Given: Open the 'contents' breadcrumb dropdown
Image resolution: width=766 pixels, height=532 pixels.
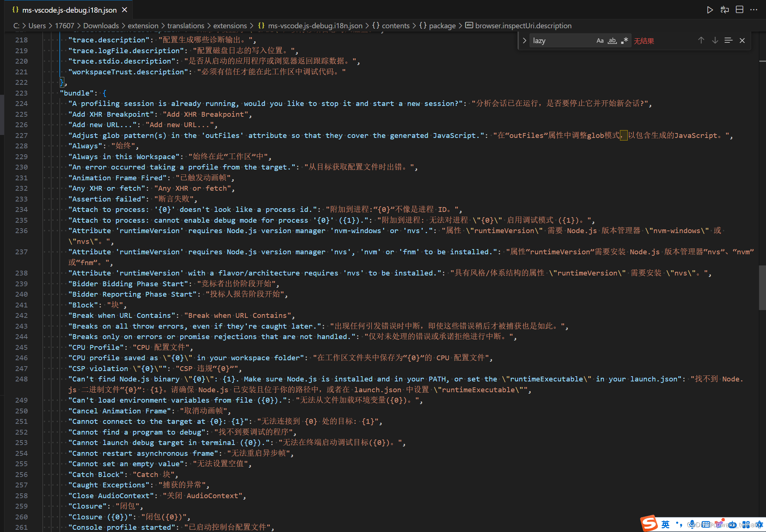Looking at the screenshot, I should tap(395, 26).
